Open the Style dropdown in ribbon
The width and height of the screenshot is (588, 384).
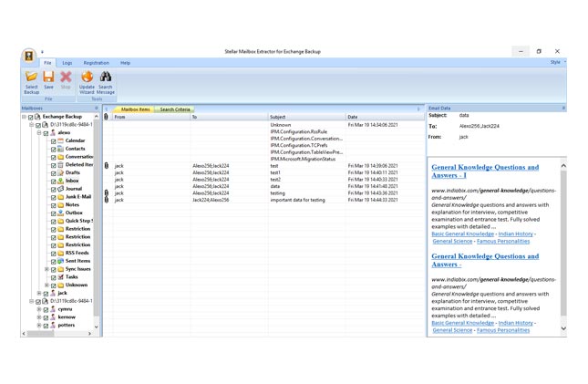pos(557,62)
